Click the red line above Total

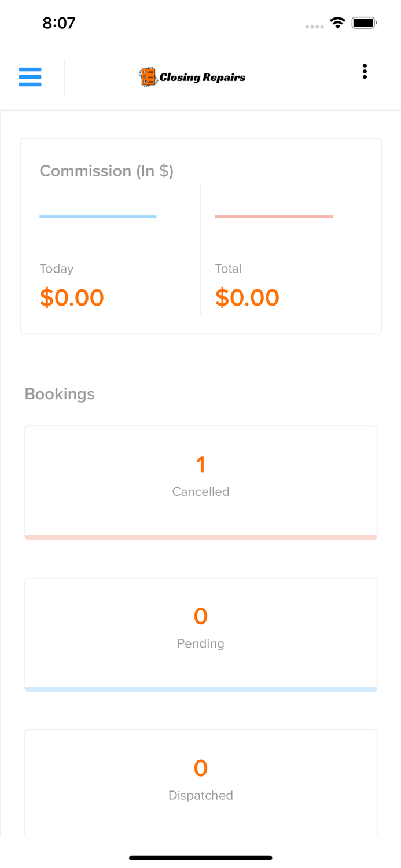tap(274, 216)
